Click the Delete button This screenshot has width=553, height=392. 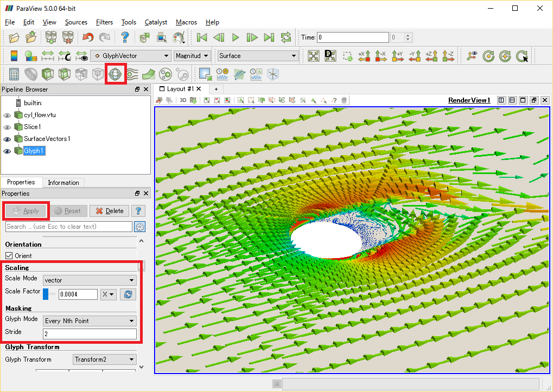click(x=109, y=210)
